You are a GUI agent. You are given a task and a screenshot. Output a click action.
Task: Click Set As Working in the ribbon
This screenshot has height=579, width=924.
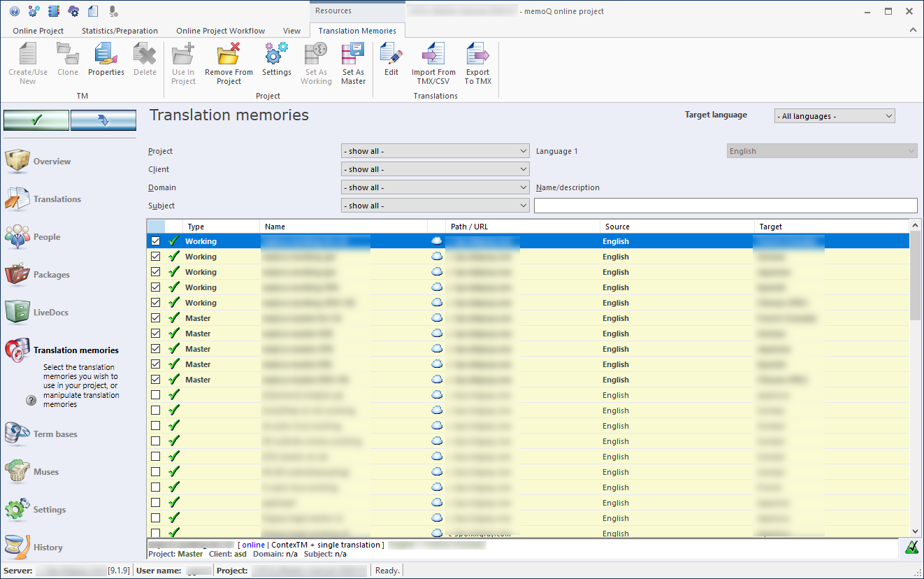(x=316, y=63)
